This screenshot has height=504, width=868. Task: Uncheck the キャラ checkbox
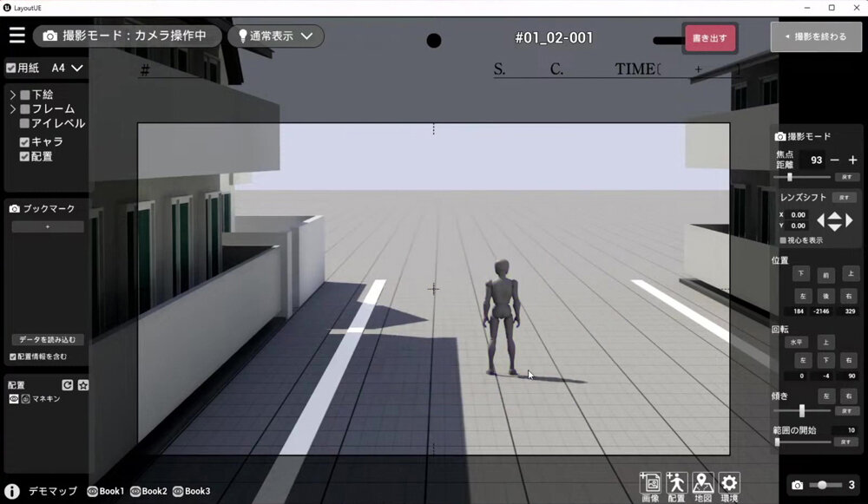(24, 142)
